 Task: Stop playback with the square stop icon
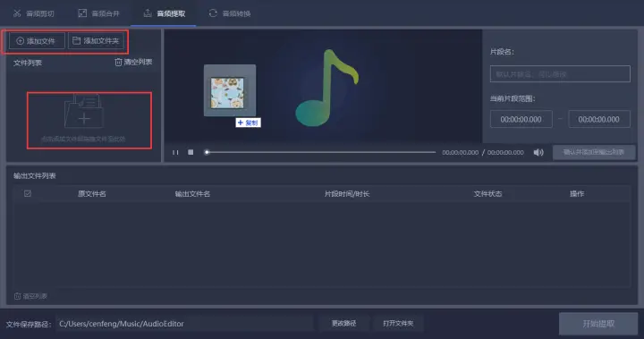(191, 152)
